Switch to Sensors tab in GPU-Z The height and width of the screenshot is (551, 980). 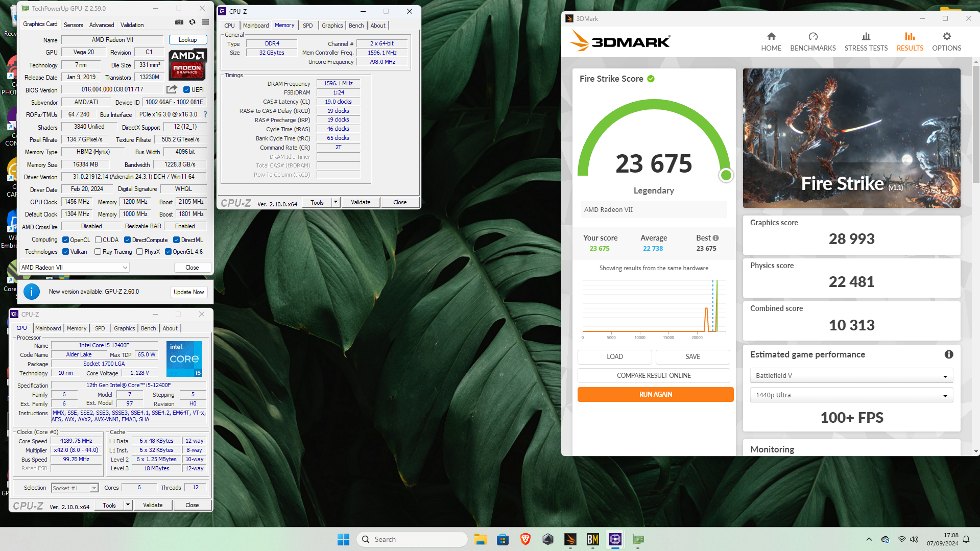(x=73, y=25)
